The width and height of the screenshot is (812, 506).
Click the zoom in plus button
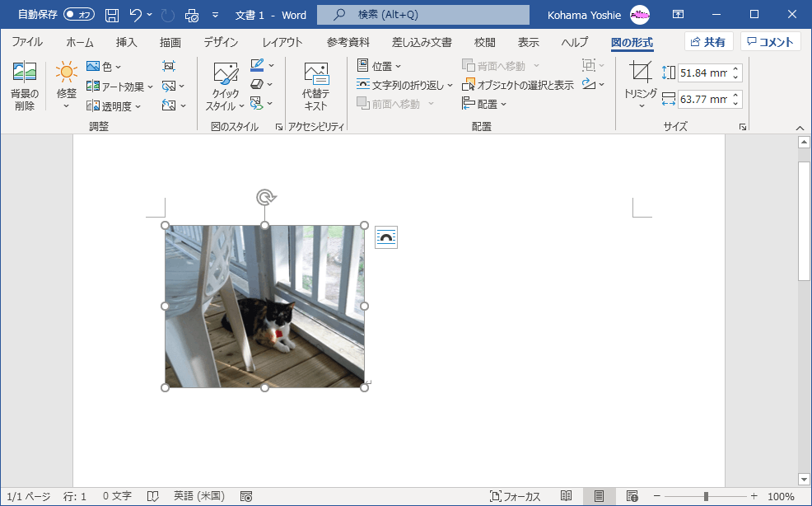click(x=754, y=497)
